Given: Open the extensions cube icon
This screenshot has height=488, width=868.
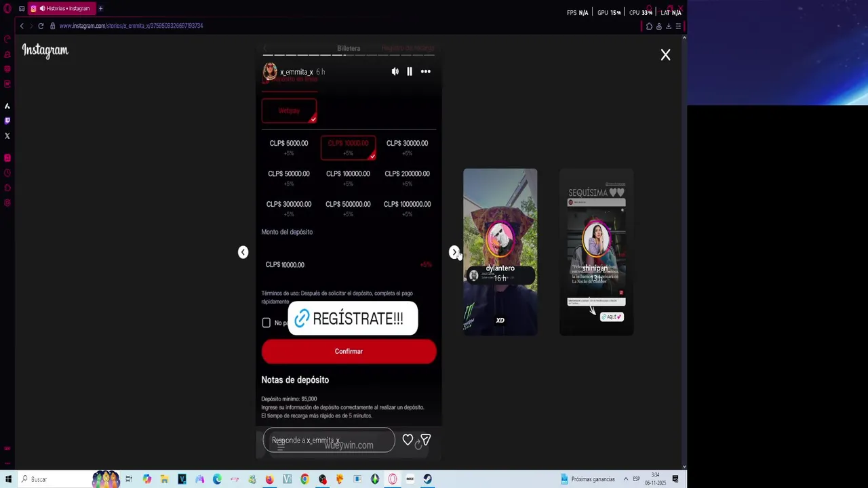Looking at the screenshot, I should (x=649, y=26).
